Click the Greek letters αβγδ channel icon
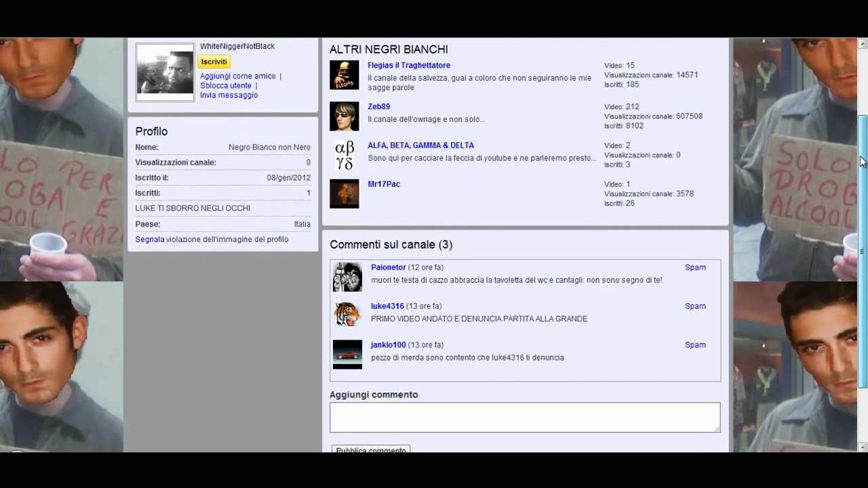The height and width of the screenshot is (488, 868). (344, 155)
